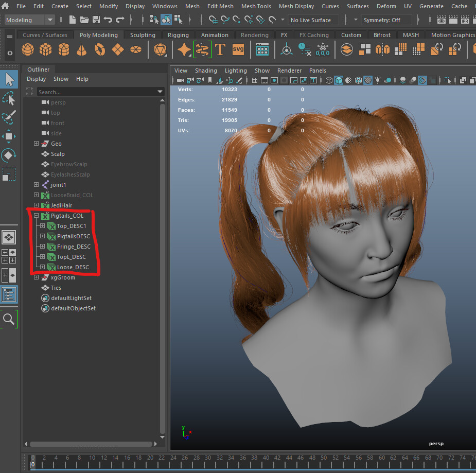476x473 pixels.
Task: Switch to the Sculpting shelf tab
Action: coord(143,34)
